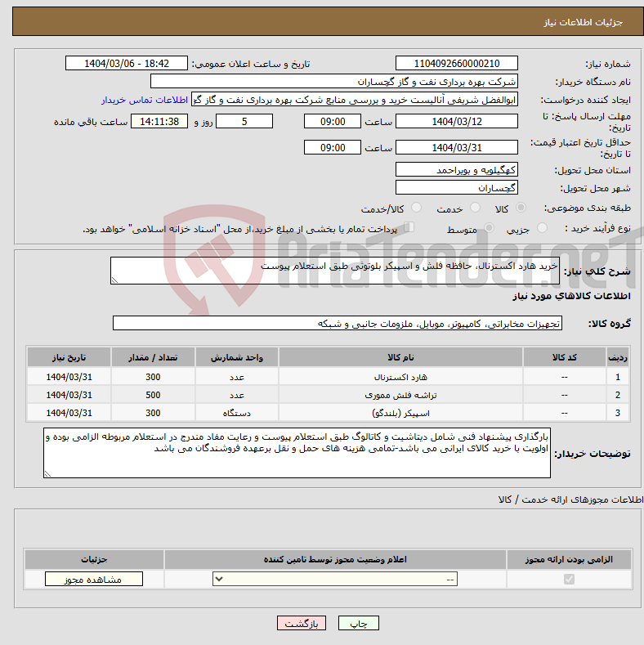Click the remaining time field 14:11:38
Image resolution: width=644 pixels, height=645 pixels.
pos(159,121)
